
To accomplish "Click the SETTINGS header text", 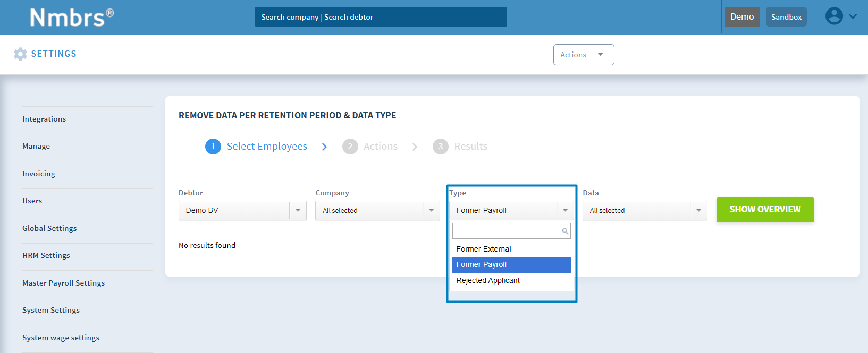I will [54, 54].
